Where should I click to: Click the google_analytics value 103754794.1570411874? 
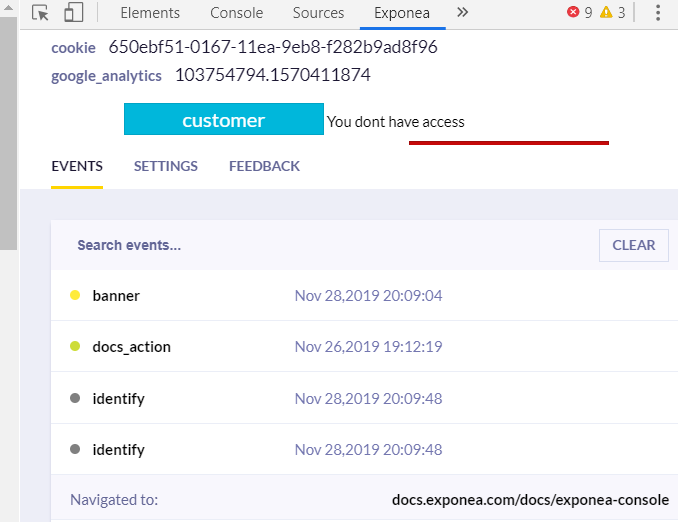click(x=273, y=75)
